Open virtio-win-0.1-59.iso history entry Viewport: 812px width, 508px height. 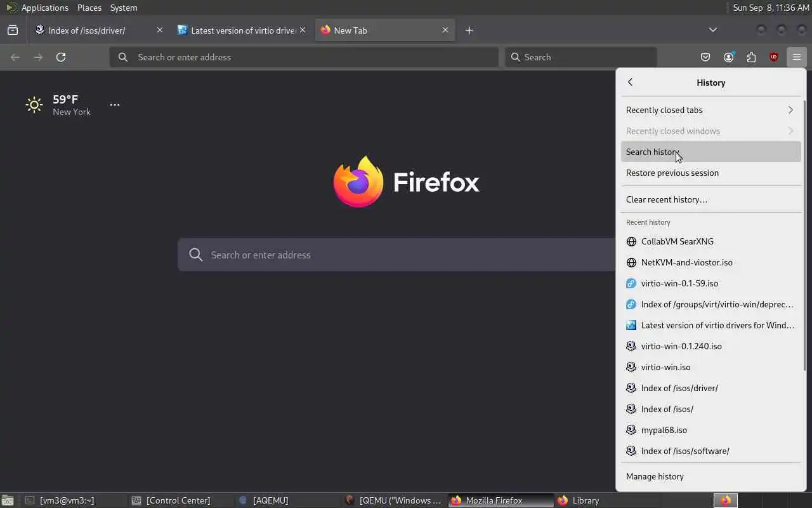point(710,283)
